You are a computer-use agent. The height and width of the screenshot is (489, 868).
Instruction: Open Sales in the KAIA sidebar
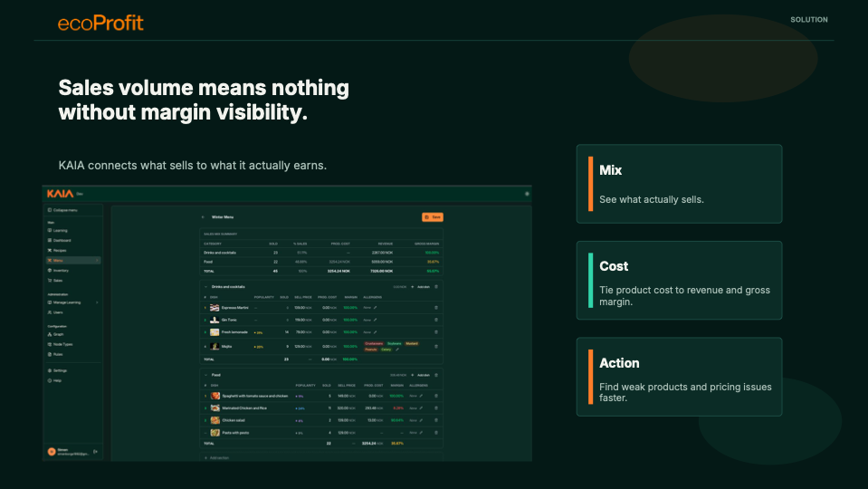55,280
